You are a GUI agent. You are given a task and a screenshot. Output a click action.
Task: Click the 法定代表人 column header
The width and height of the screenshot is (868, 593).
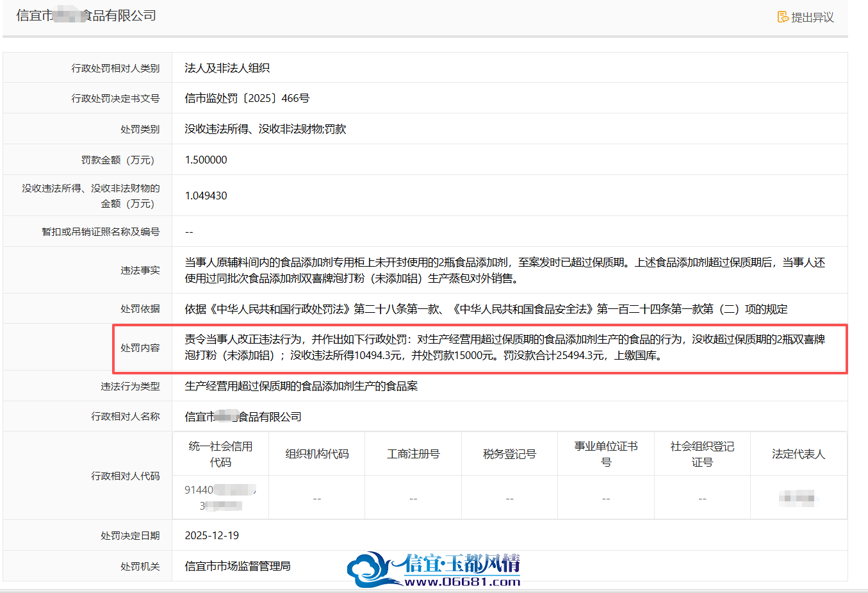(x=798, y=454)
